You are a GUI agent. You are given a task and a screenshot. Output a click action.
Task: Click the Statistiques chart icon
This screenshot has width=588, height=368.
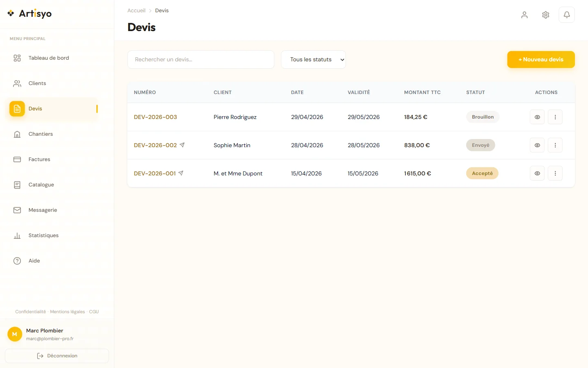click(x=17, y=236)
